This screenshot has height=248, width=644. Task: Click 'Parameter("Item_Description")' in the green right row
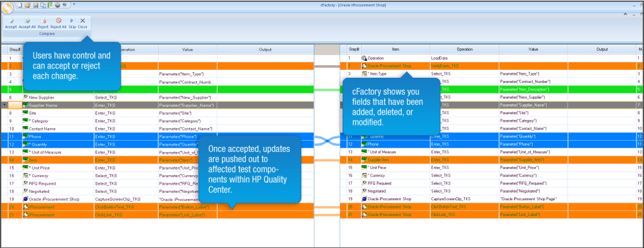coord(525,89)
